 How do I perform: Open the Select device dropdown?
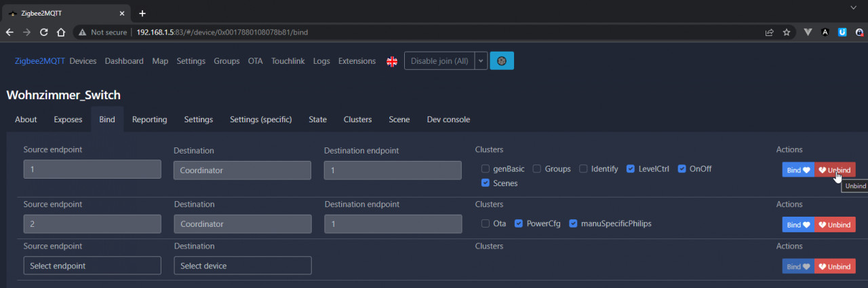pyautogui.click(x=242, y=266)
